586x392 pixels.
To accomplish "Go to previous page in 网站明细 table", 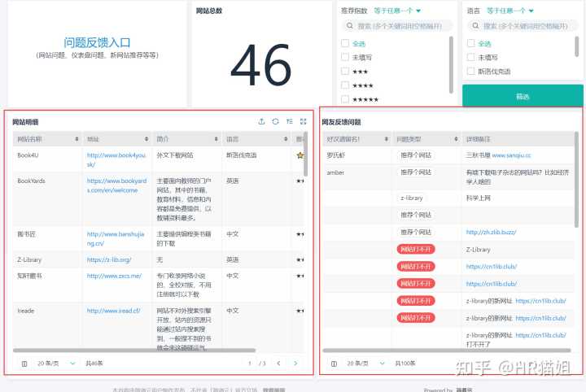I will 278,364.
